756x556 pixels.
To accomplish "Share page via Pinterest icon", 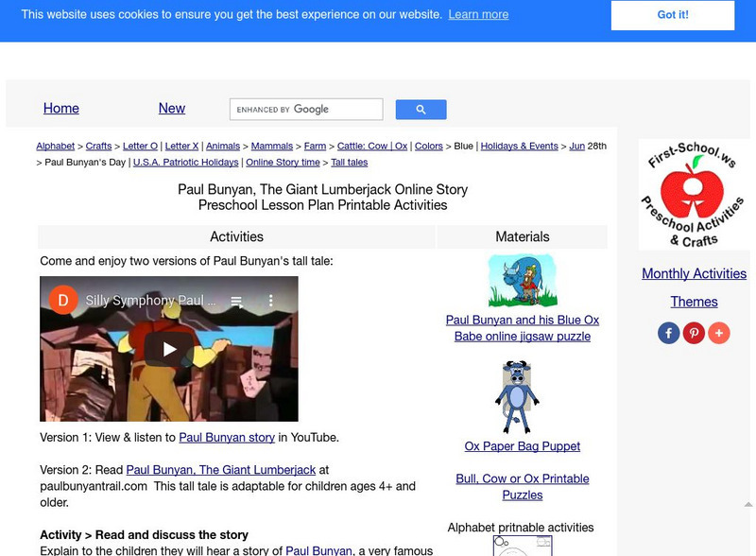I will pos(694,333).
